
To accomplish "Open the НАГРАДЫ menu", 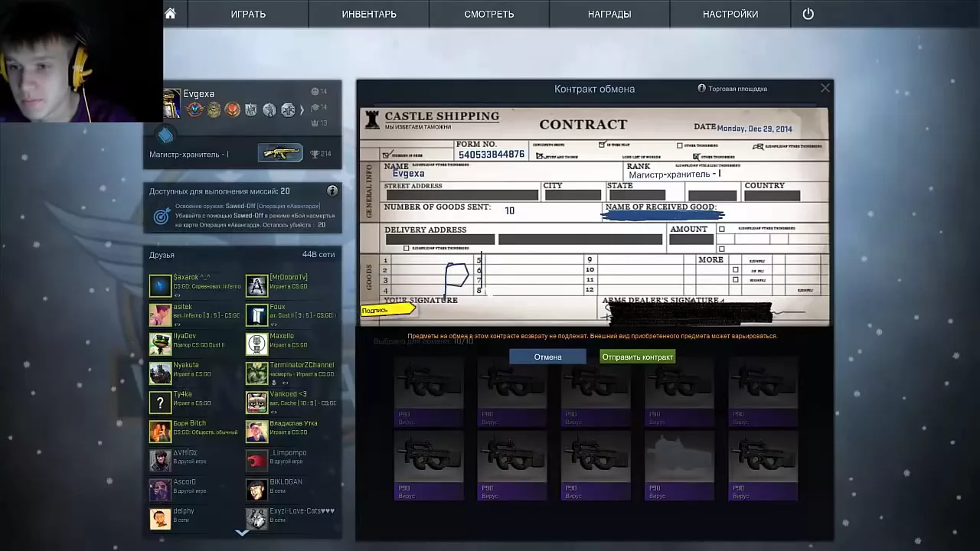I will pyautogui.click(x=609, y=14).
